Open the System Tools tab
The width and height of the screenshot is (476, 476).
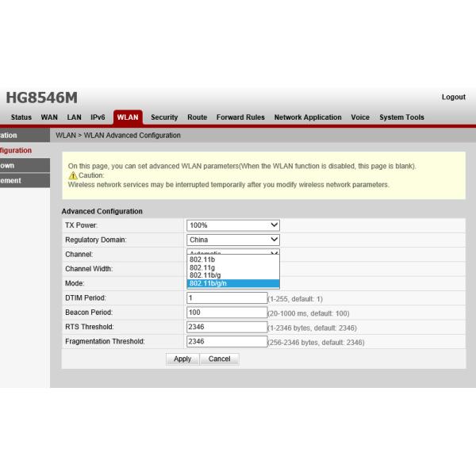point(401,117)
